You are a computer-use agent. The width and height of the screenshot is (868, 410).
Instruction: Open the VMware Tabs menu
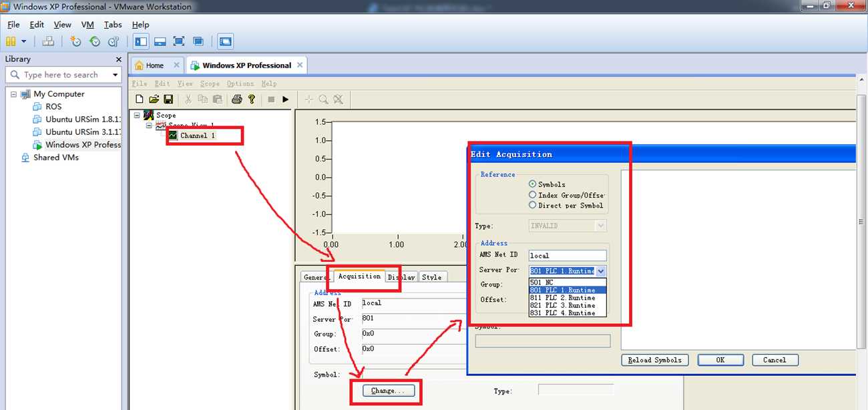click(x=113, y=25)
